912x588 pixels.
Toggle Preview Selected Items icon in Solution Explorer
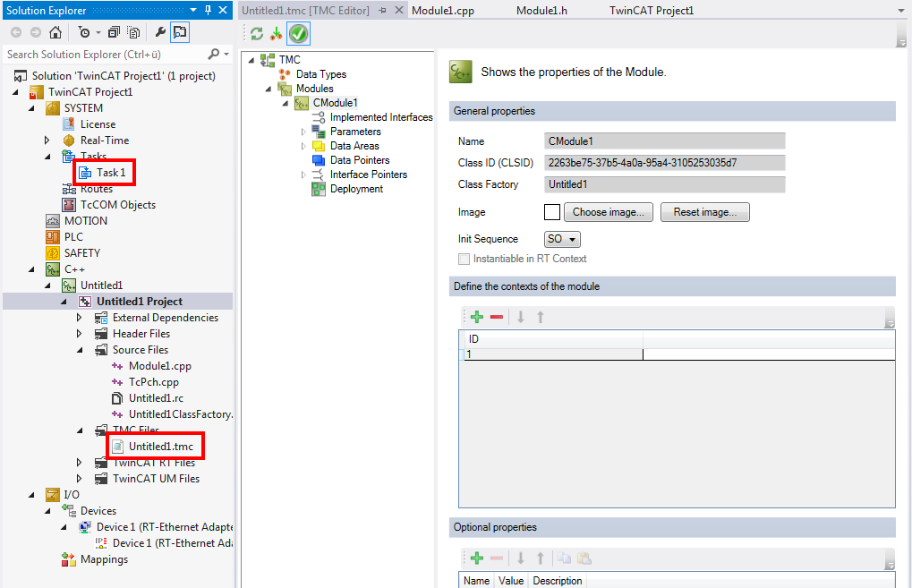click(180, 32)
